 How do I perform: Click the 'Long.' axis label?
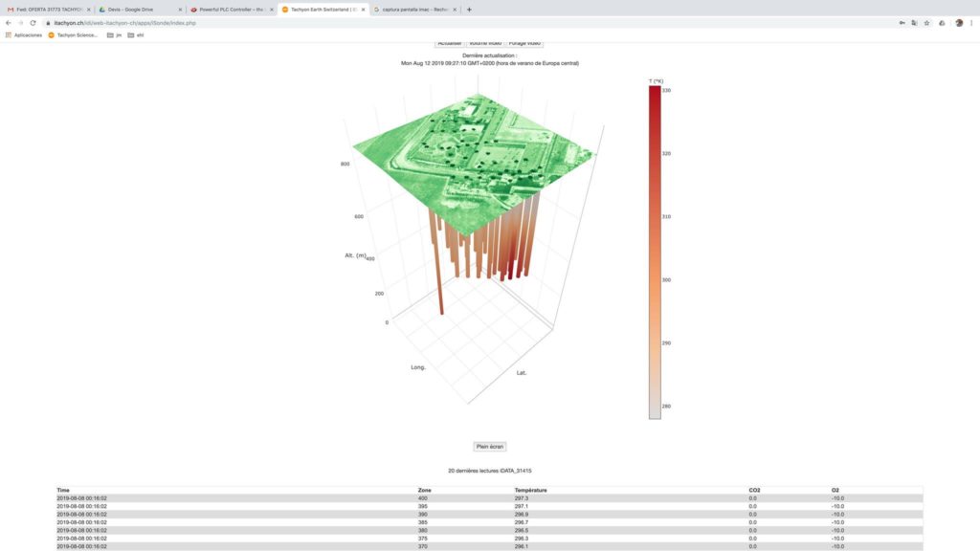[418, 367]
